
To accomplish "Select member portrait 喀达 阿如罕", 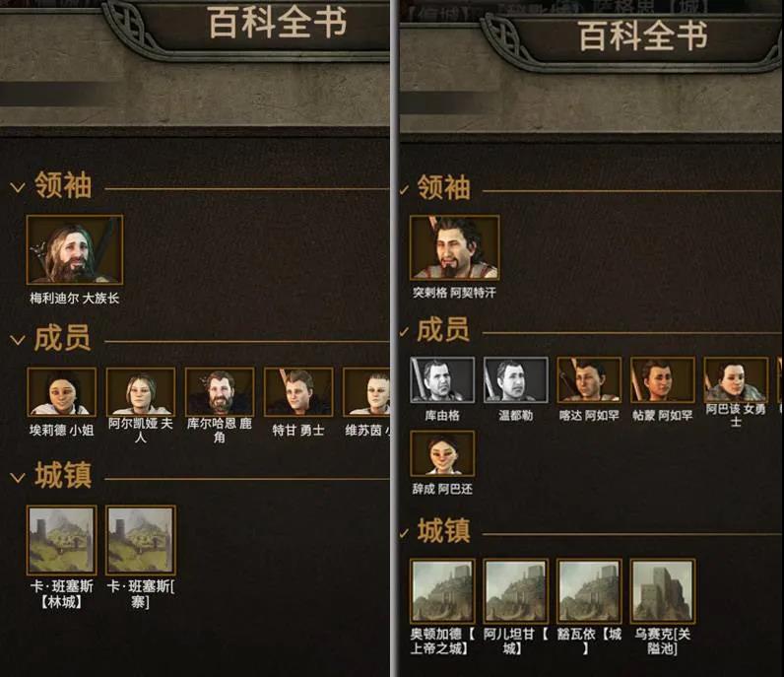I will [589, 380].
